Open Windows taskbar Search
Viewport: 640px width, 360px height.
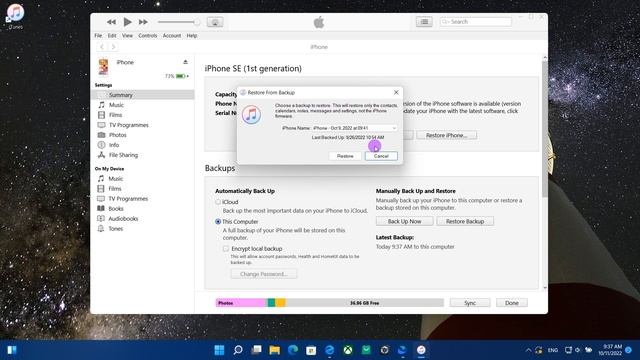coord(238,350)
